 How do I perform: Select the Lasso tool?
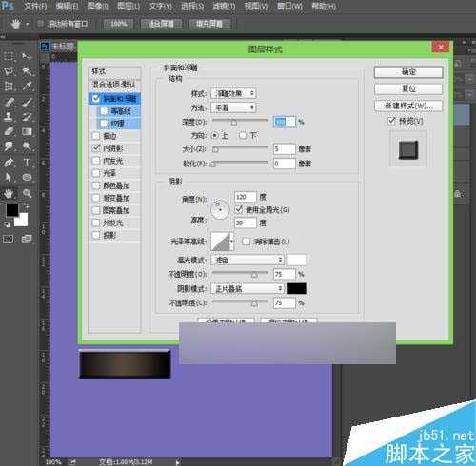(9, 71)
